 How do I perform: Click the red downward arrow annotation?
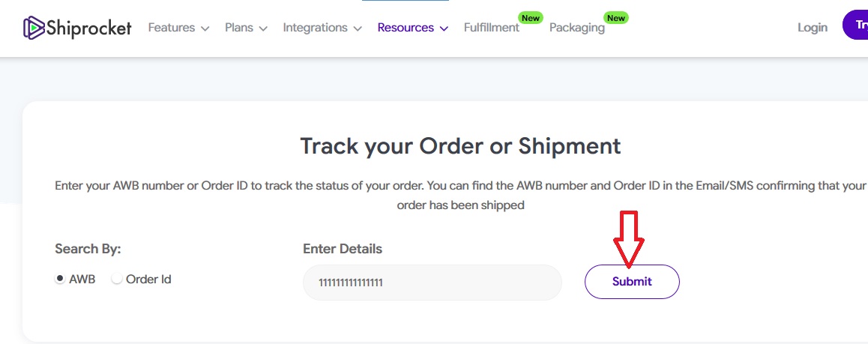(627, 238)
